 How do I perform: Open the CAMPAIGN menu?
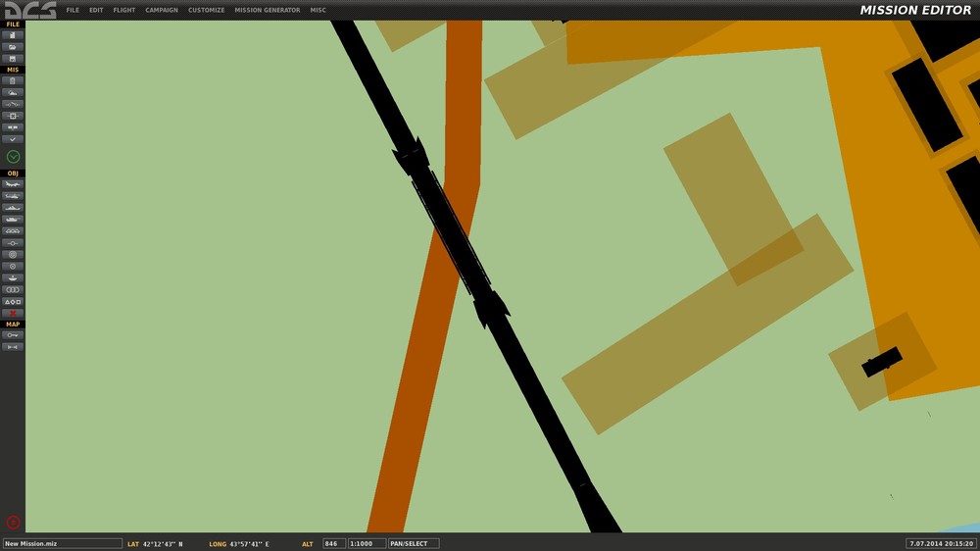click(162, 10)
